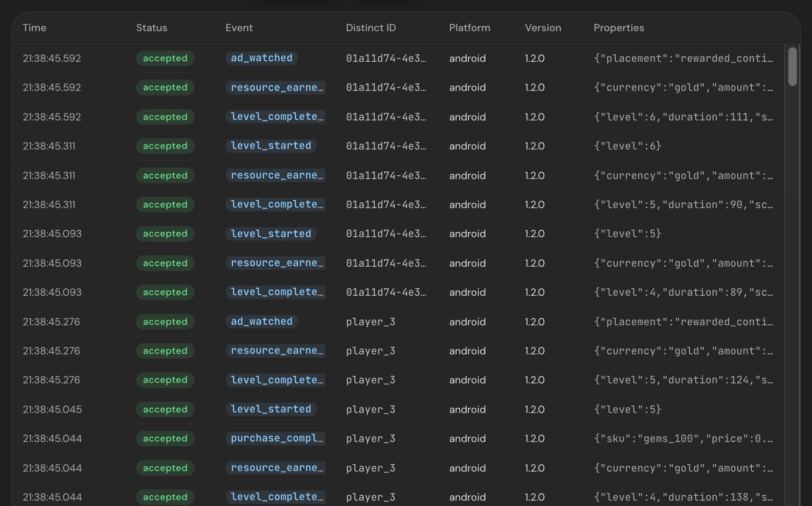Viewport: 812px width, 506px height.
Task: Click 21:38:45.311 timestamp in the level_started row
Action: [x=49, y=146]
